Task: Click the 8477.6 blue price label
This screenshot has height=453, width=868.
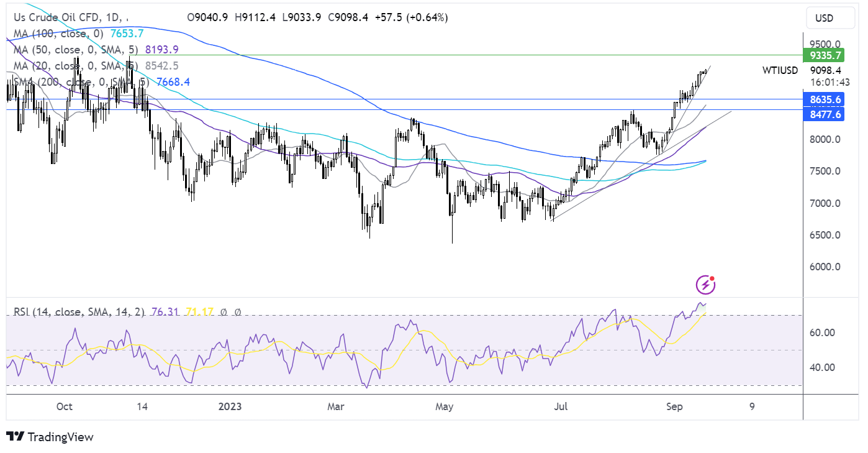Action: click(825, 114)
